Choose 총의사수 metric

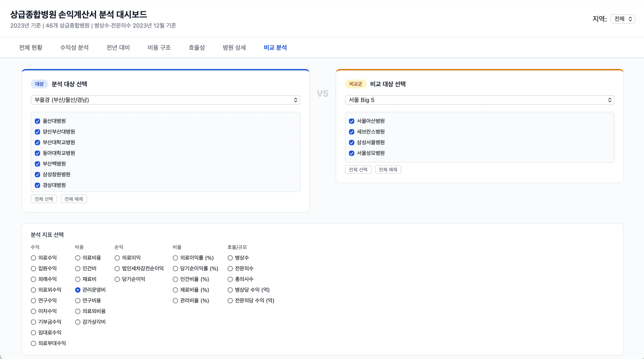coord(230,279)
